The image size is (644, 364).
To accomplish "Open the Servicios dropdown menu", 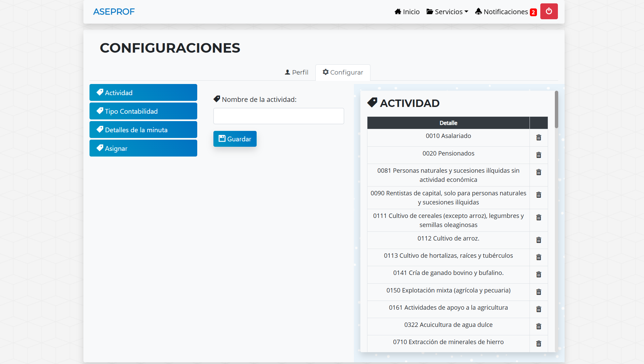I will (447, 12).
